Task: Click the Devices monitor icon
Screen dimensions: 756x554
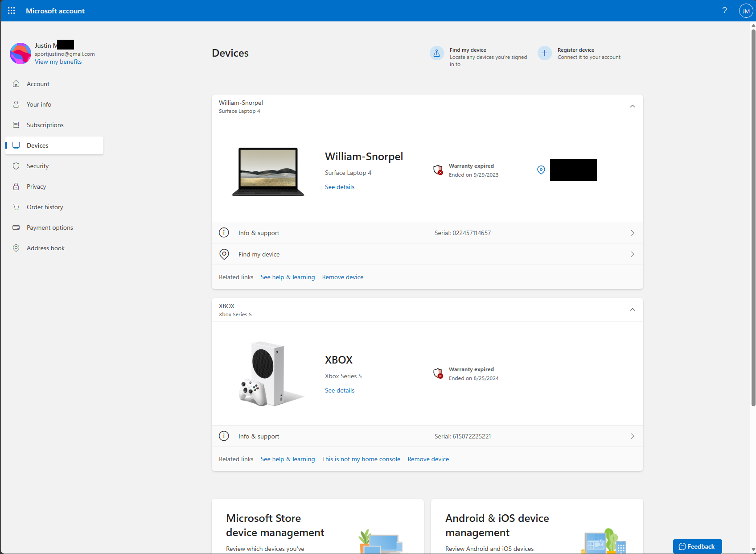Action: pos(16,145)
